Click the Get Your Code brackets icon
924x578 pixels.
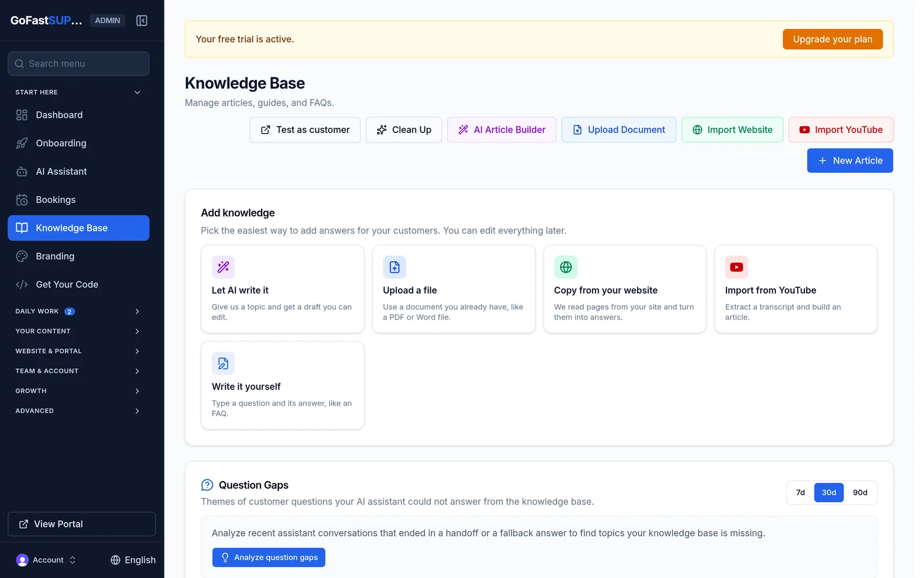[22, 284]
